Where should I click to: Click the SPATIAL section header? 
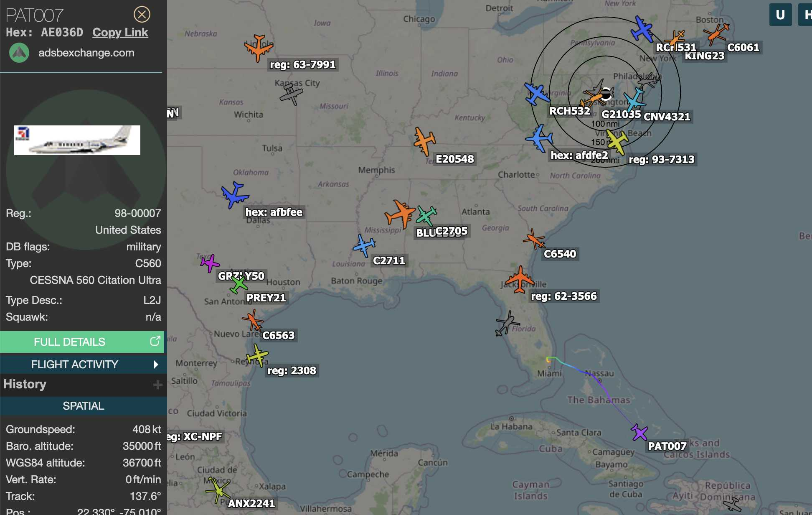click(83, 406)
